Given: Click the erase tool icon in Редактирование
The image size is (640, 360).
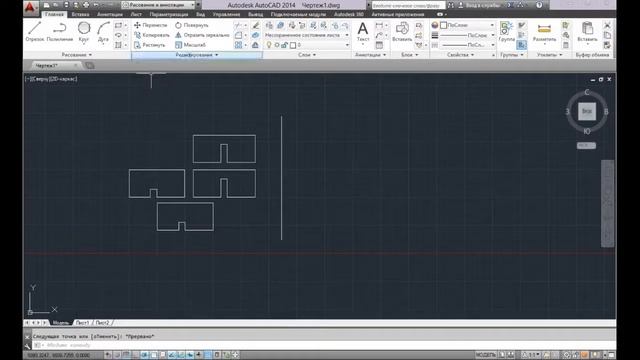Looking at the screenshot, I should (256, 25).
